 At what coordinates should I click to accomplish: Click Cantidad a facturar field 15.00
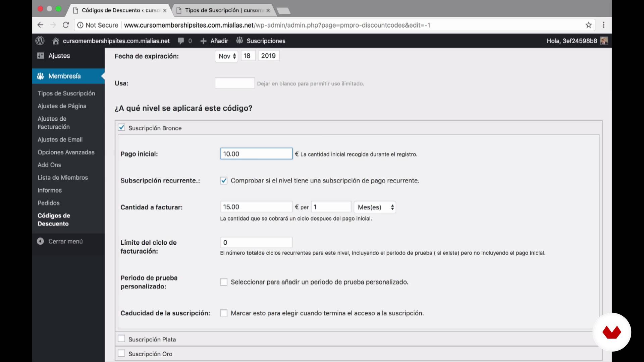[x=256, y=207]
